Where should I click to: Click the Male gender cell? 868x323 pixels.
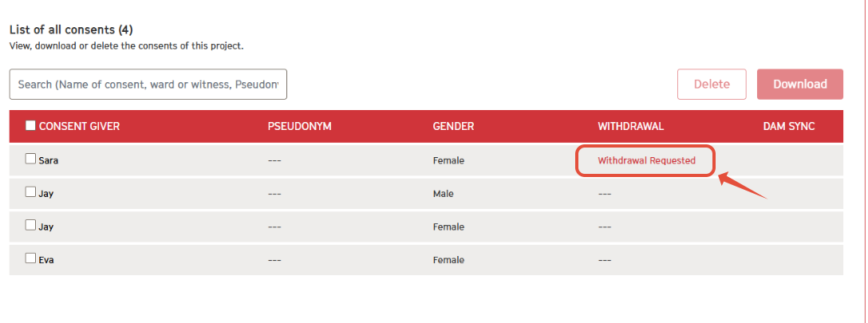coord(443,194)
